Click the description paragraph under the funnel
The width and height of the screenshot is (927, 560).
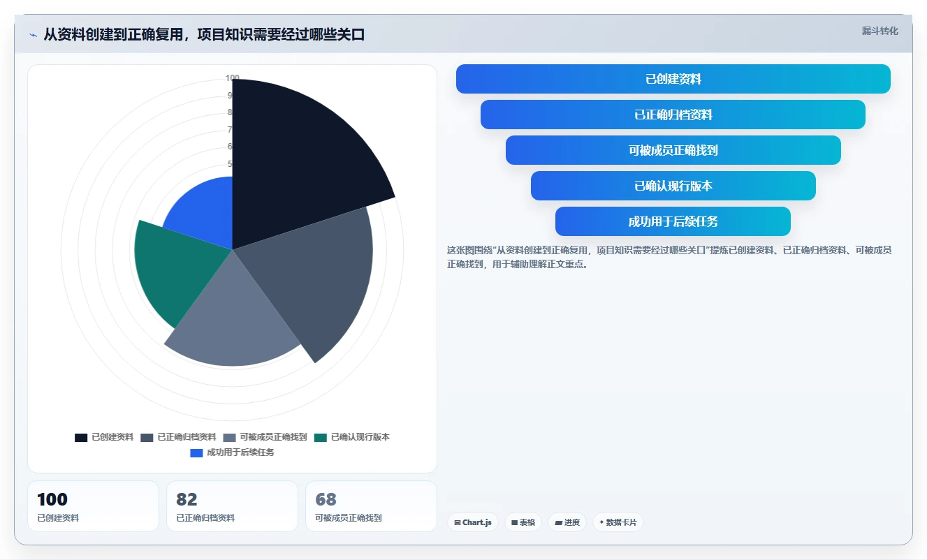[669, 257]
